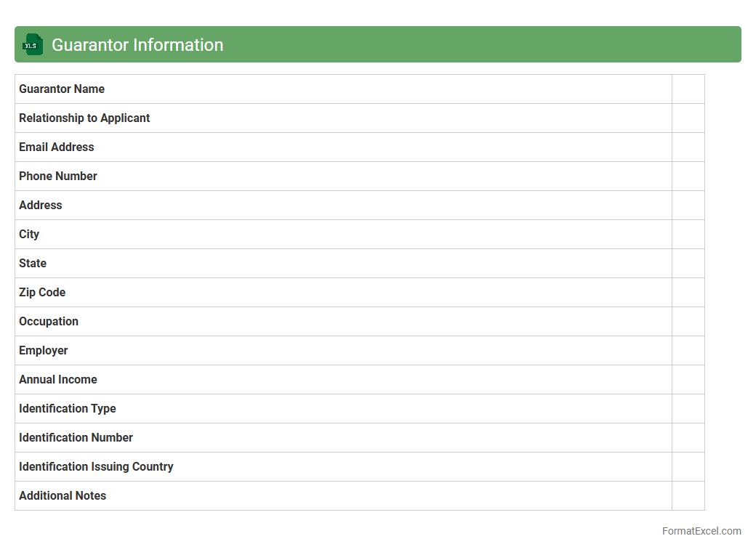This screenshot has height=552, width=756.
Task: Select the Identification Issuing Country row
Action: tap(96, 467)
